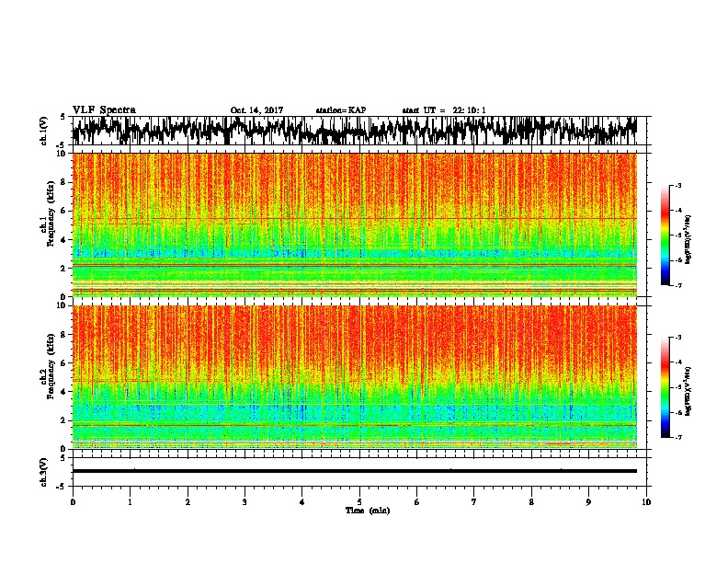Click time axis tick label "8"
This screenshot has width=728, height=563.
coord(531,502)
